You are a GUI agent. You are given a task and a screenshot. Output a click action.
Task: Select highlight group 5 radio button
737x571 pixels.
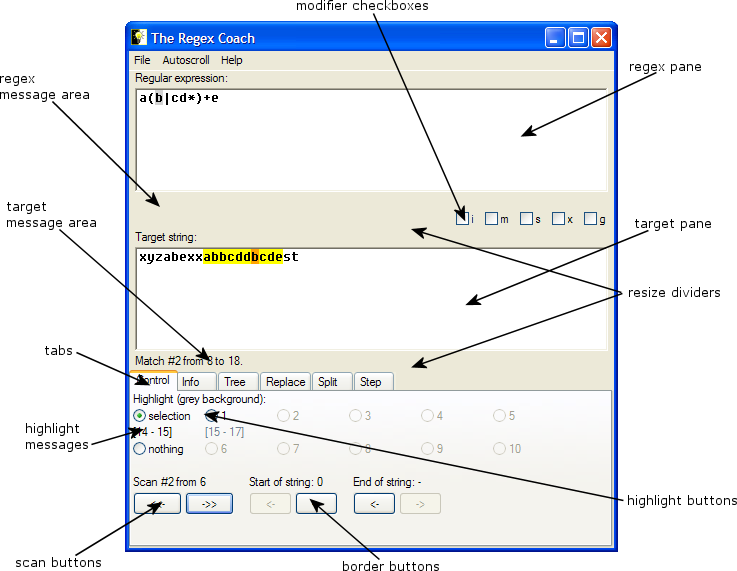[x=499, y=415]
